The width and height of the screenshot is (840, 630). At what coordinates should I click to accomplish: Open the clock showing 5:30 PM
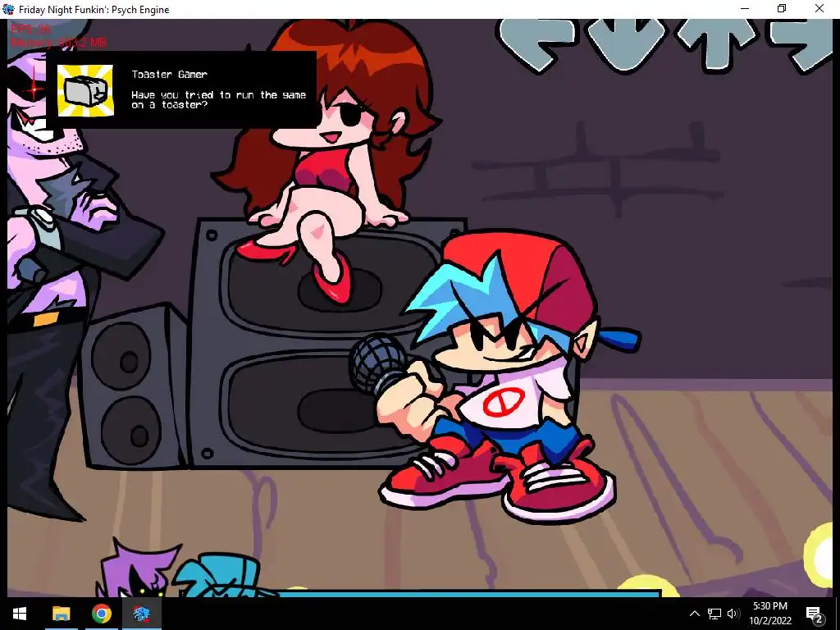point(770,614)
